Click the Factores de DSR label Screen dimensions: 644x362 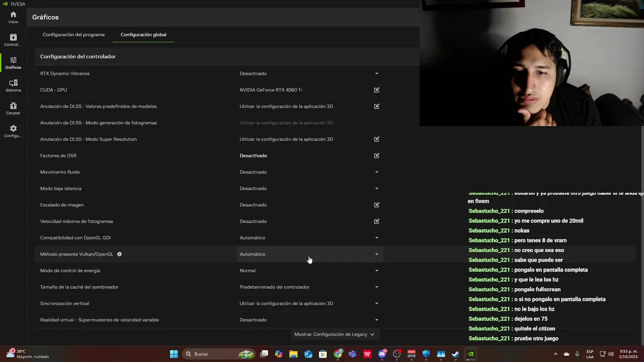pyautogui.click(x=58, y=156)
